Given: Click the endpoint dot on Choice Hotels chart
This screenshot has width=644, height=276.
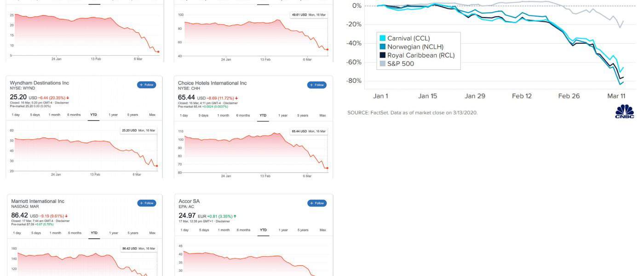Looking at the screenshot, I should [x=327, y=168].
